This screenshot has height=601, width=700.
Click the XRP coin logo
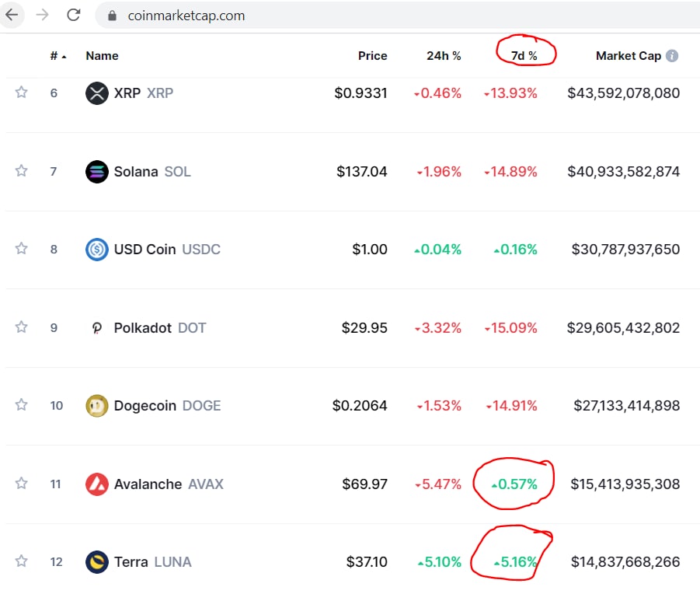97,93
